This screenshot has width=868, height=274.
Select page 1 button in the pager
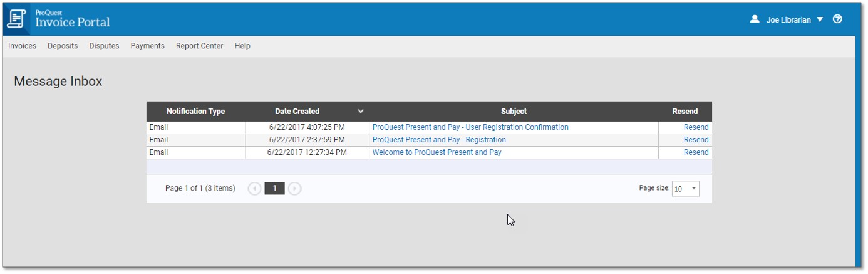pos(274,189)
